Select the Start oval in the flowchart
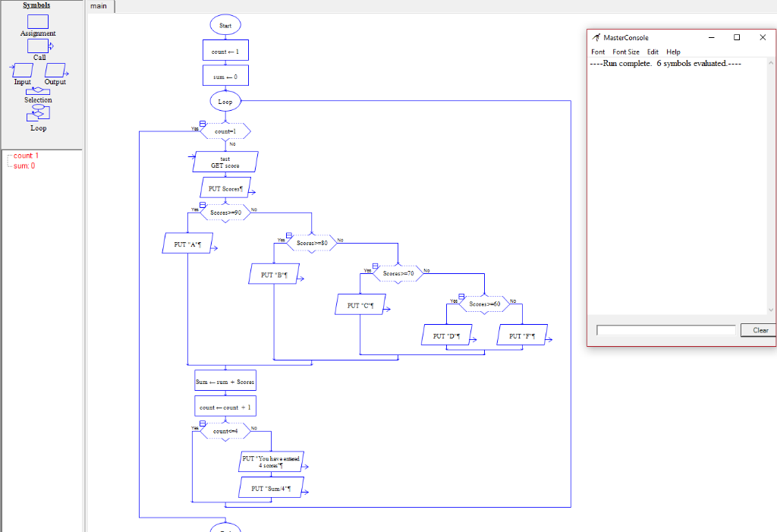This screenshot has width=777, height=532. tap(225, 24)
